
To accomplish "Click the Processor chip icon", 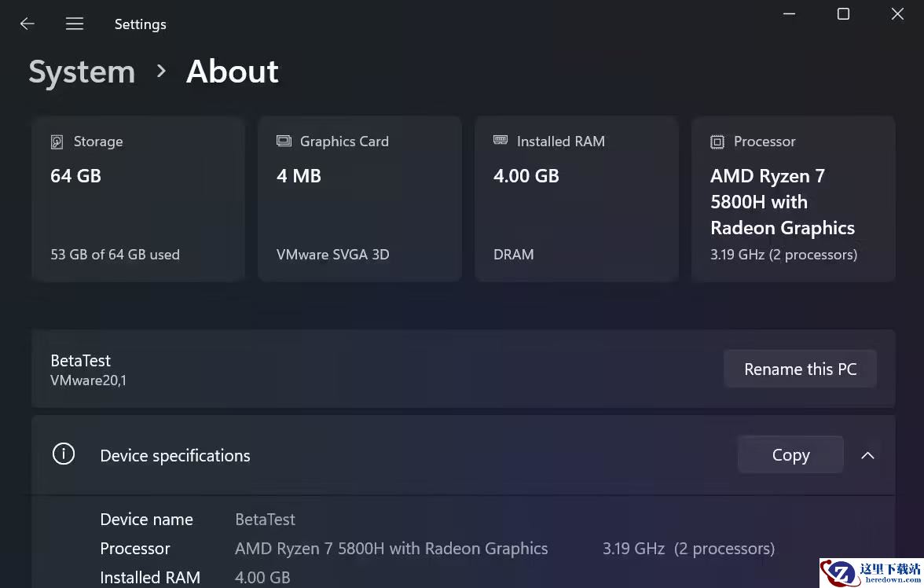I will click(x=717, y=141).
